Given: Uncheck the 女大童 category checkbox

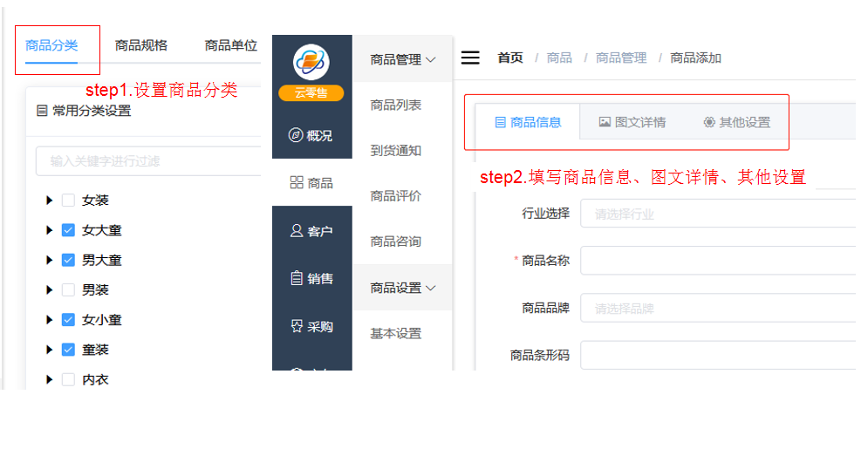Looking at the screenshot, I should [68, 230].
